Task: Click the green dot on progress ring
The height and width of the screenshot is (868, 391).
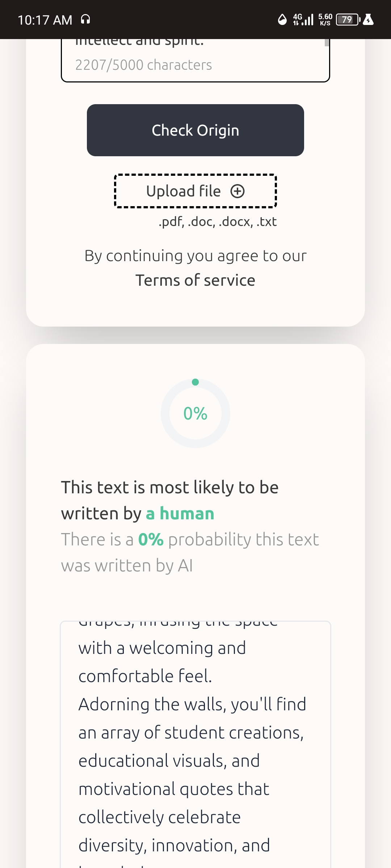Action: click(195, 382)
